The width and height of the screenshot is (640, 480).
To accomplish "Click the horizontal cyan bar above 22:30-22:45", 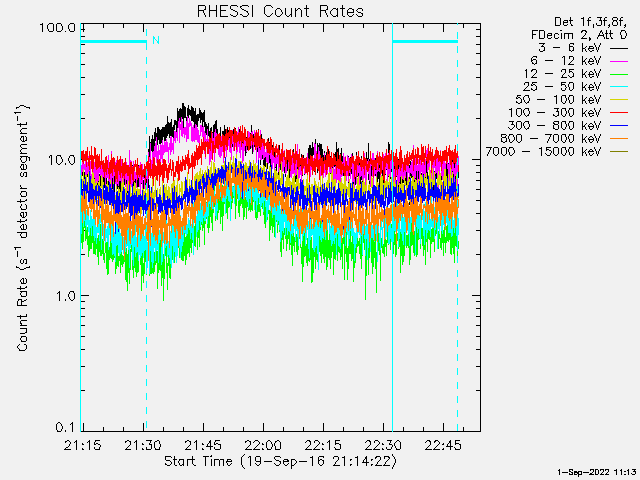I will [425, 41].
